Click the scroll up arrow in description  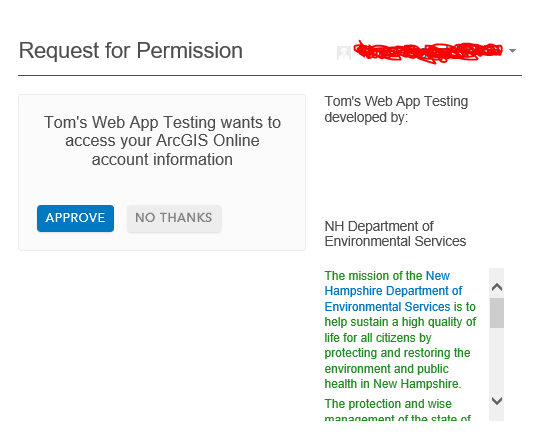tap(497, 287)
